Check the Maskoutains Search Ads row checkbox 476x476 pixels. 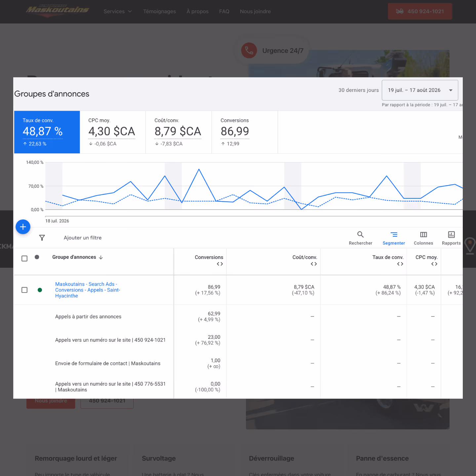(24, 290)
